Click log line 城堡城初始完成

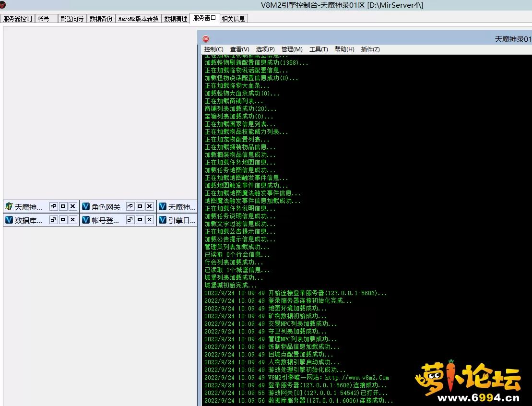tap(231, 286)
